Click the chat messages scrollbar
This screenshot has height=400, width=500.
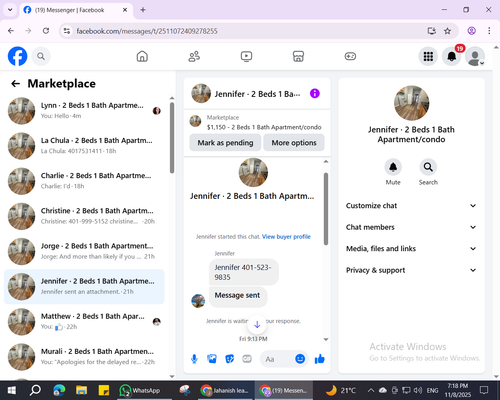point(326,209)
